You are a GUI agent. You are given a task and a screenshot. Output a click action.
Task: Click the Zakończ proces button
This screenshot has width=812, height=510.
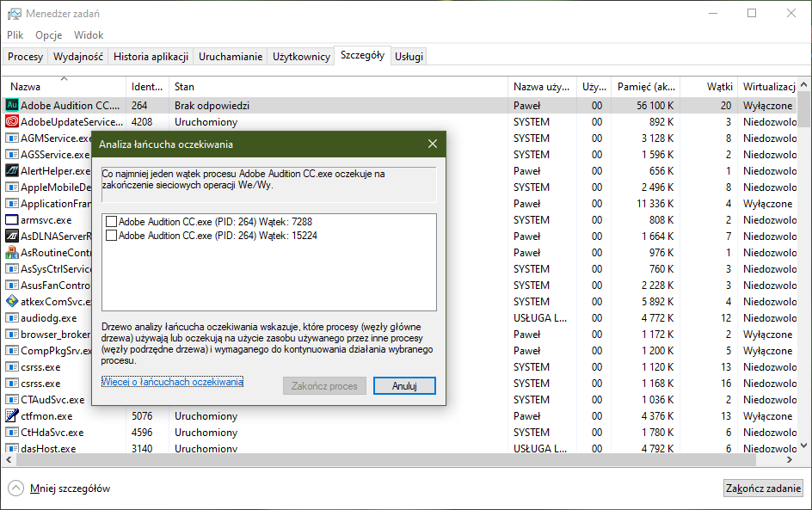324,386
